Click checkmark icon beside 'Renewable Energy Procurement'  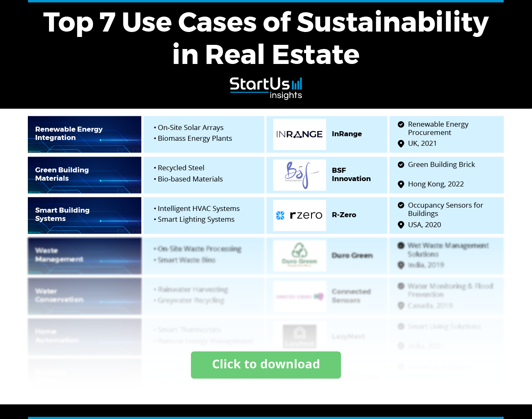pyautogui.click(x=401, y=124)
